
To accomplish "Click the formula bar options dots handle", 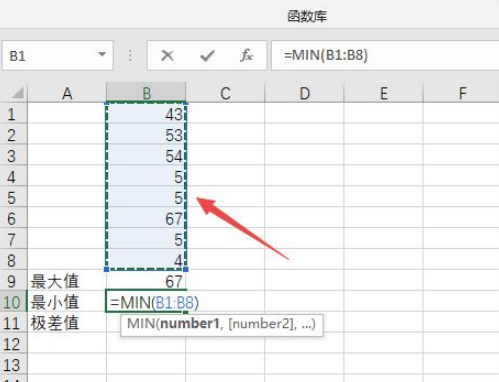I will click(130, 56).
